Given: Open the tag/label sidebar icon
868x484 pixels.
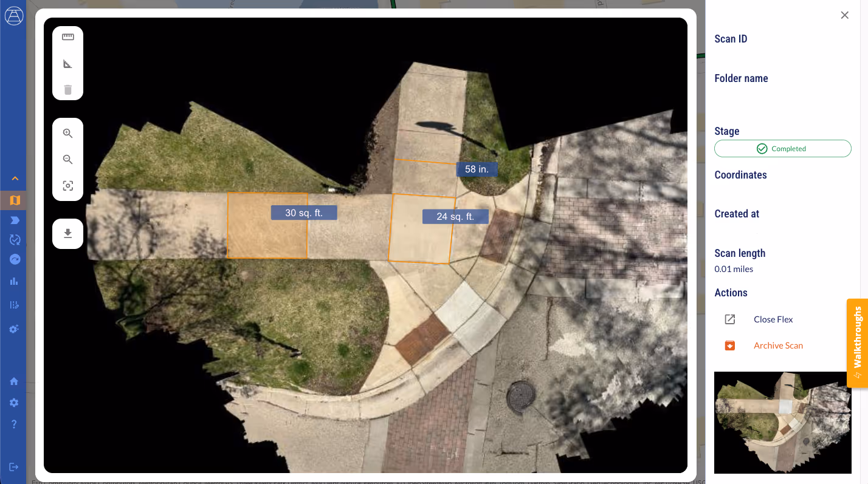Looking at the screenshot, I should (x=15, y=220).
